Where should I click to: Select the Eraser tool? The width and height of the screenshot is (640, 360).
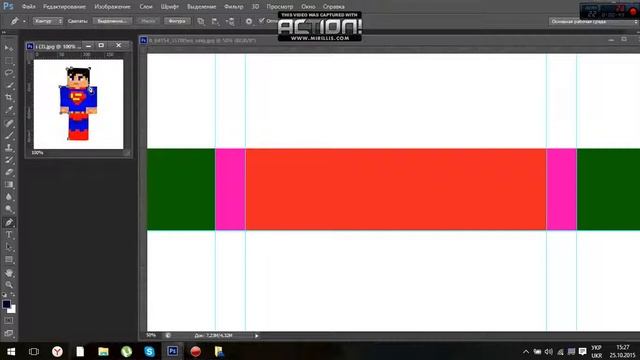point(9,172)
